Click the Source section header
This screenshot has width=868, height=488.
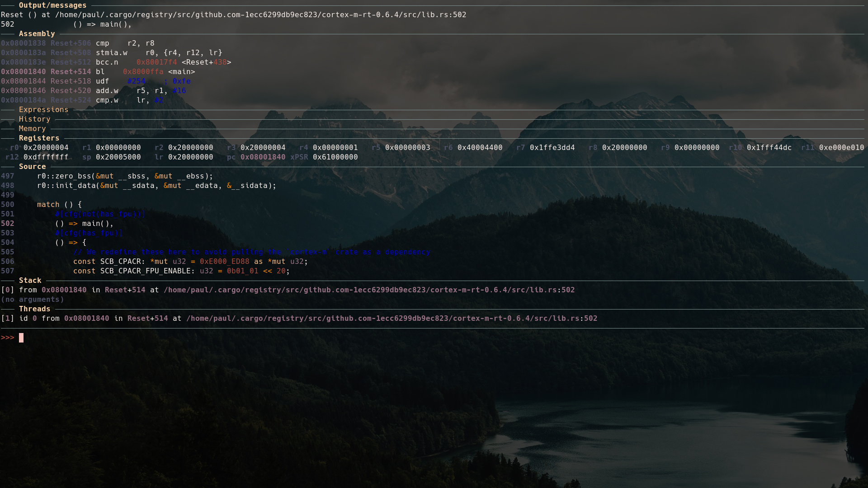32,167
